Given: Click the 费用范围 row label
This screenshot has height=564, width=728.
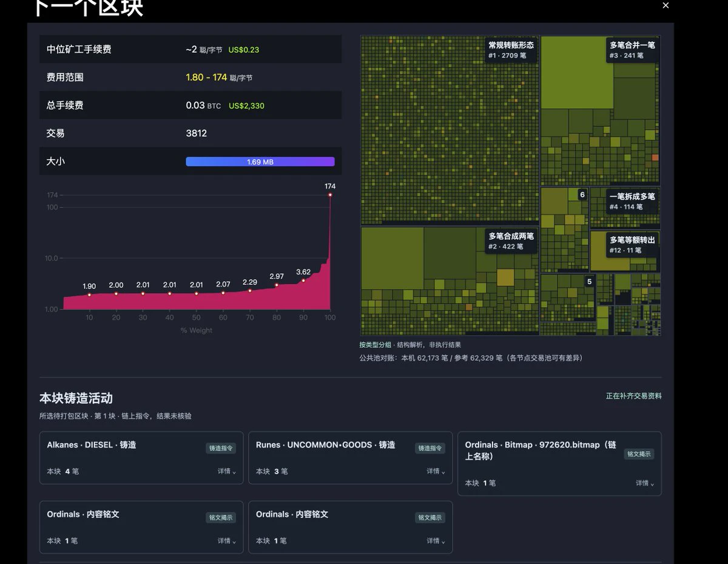Looking at the screenshot, I should pos(65,77).
